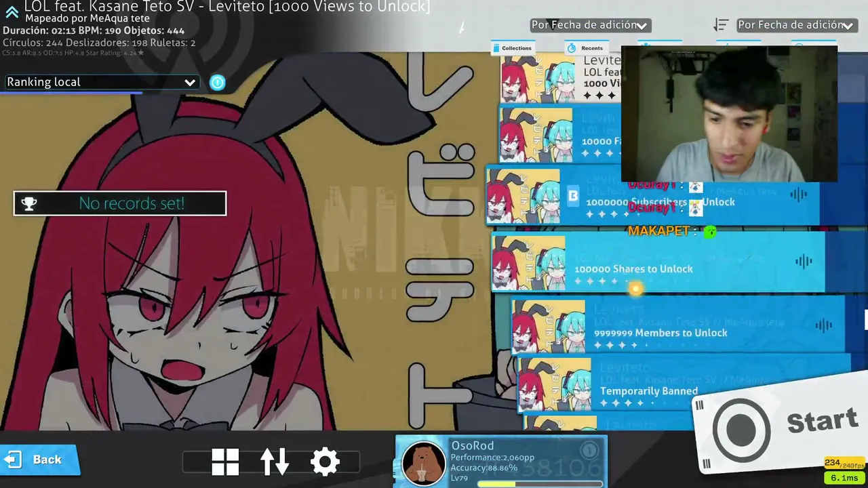This screenshot has height=488, width=868.
Task: Click the No records set! message
Action: (132, 203)
